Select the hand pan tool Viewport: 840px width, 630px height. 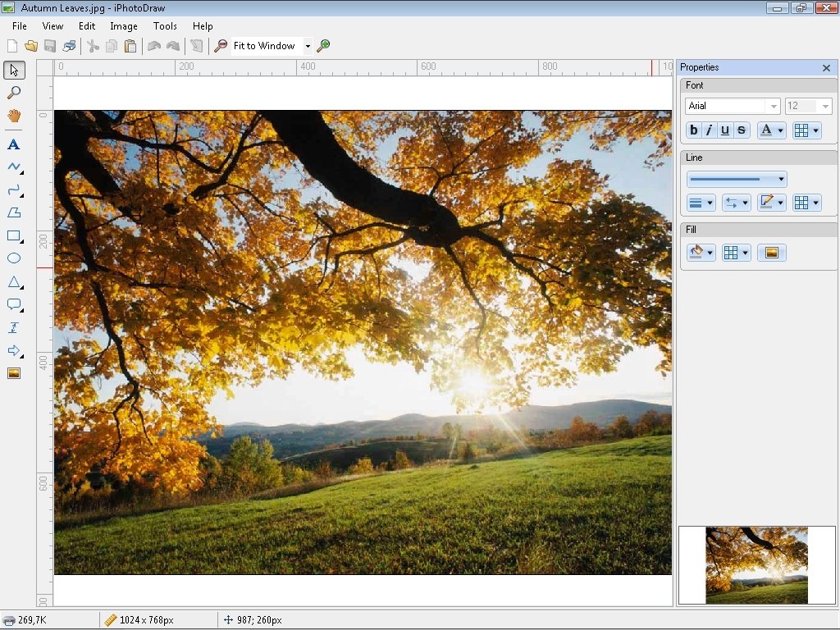14,116
